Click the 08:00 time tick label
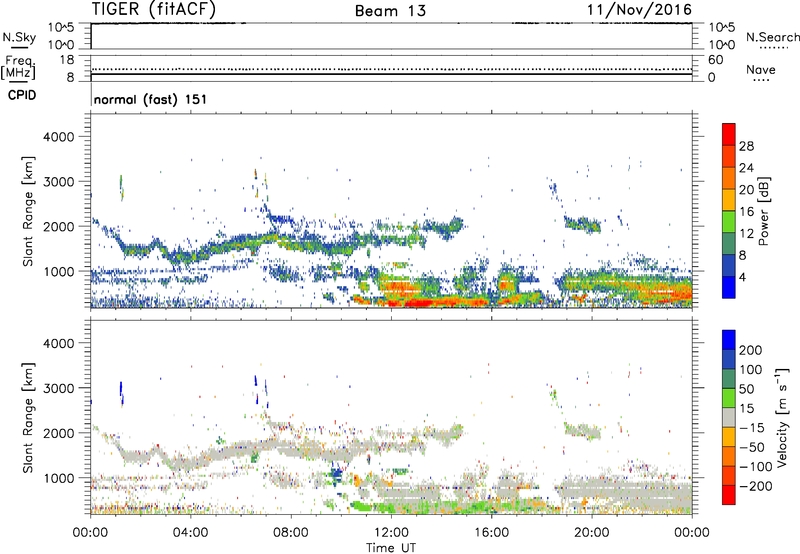 [291, 533]
